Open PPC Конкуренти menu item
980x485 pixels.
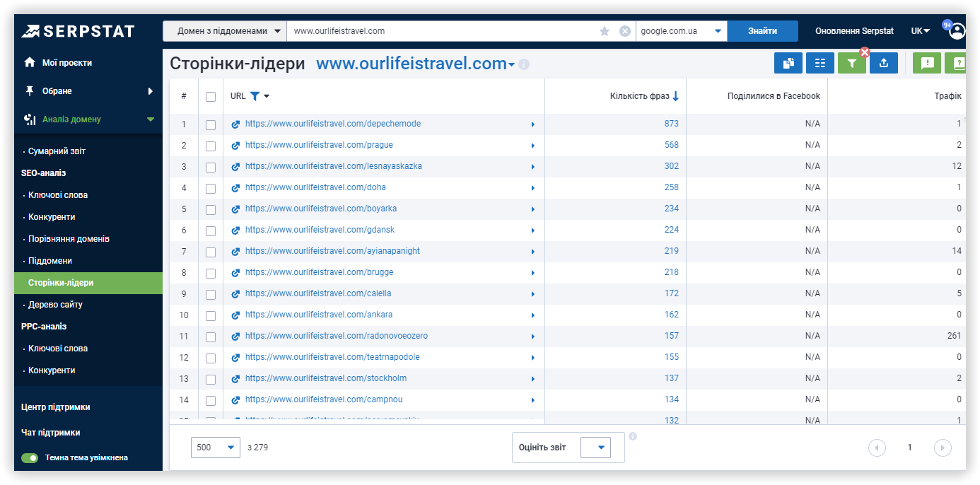pyautogui.click(x=52, y=370)
